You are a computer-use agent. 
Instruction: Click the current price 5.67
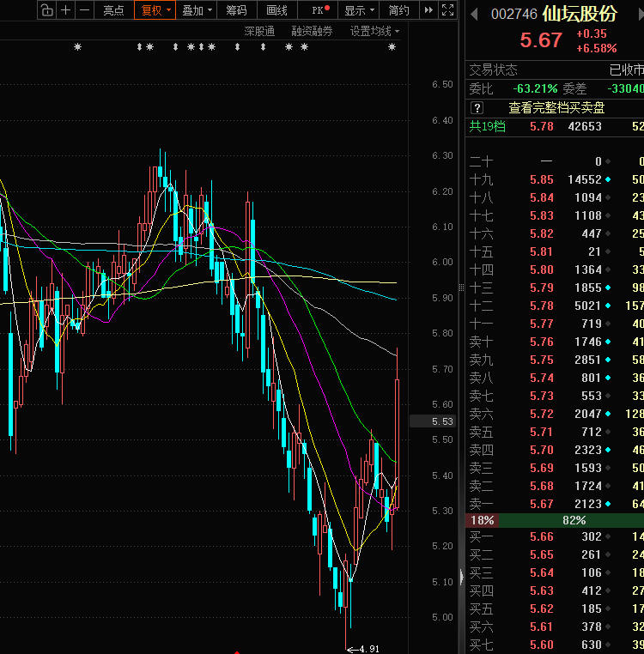tap(541, 40)
